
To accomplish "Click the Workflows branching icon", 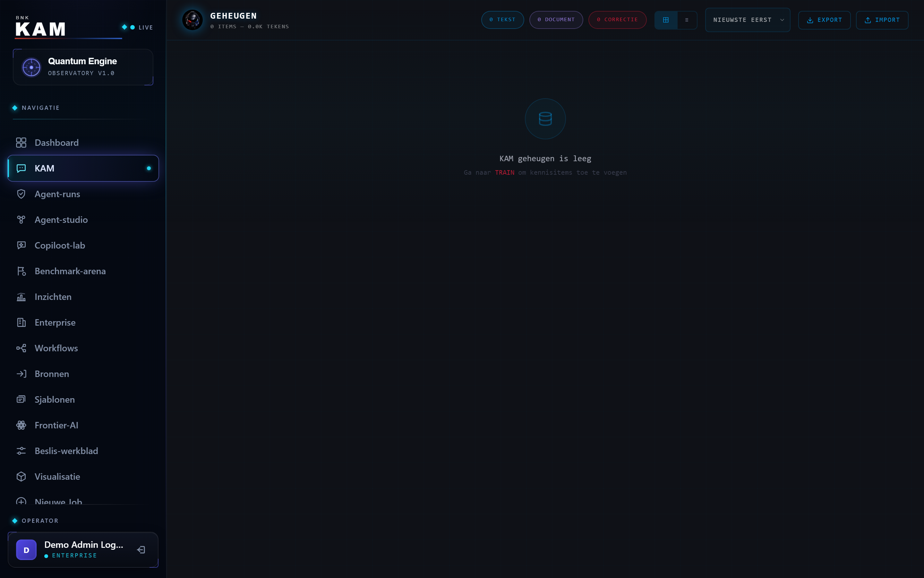I will point(21,348).
